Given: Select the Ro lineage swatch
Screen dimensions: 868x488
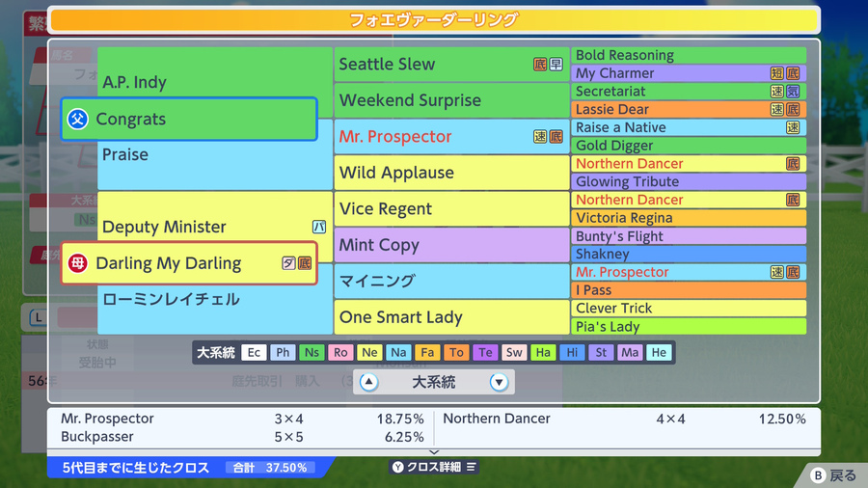Looking at the screenshot, I should pyautogui.click(x=340, y=352).
